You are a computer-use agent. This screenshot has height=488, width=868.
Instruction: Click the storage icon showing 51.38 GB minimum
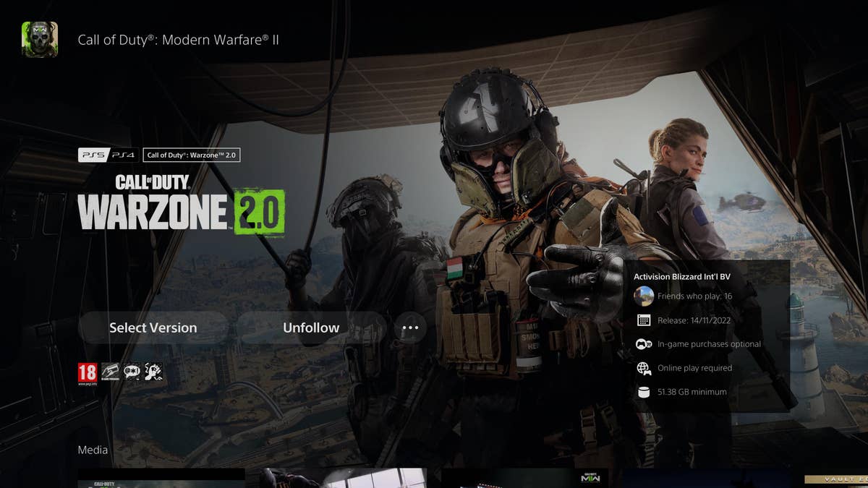pyautogui.click(x=644, y=391)
